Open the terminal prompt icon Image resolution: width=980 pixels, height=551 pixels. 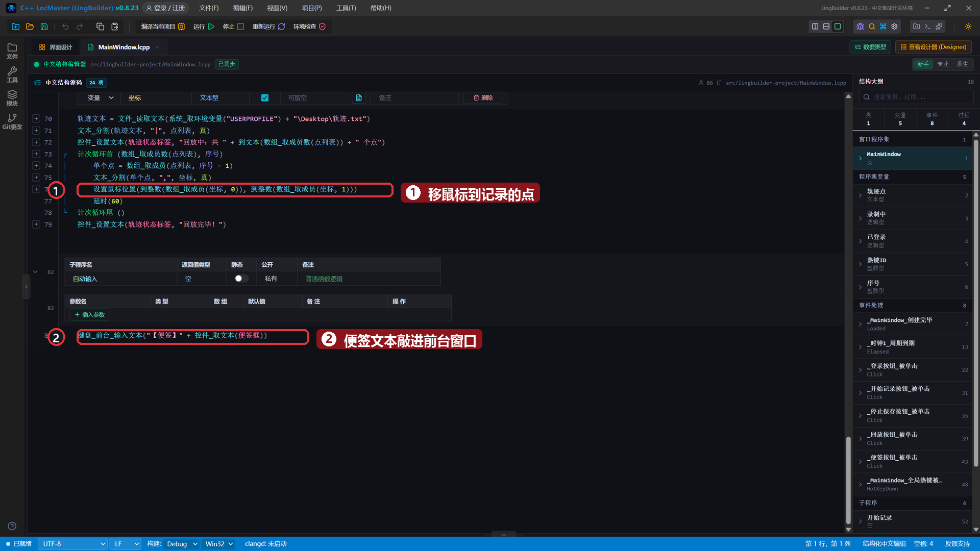927,27
